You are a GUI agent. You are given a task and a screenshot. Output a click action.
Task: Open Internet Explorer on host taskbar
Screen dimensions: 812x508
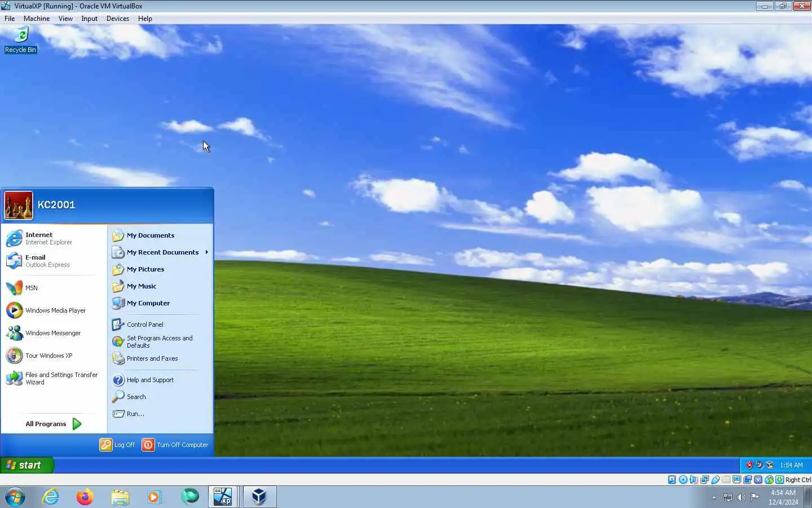point(51,497)
